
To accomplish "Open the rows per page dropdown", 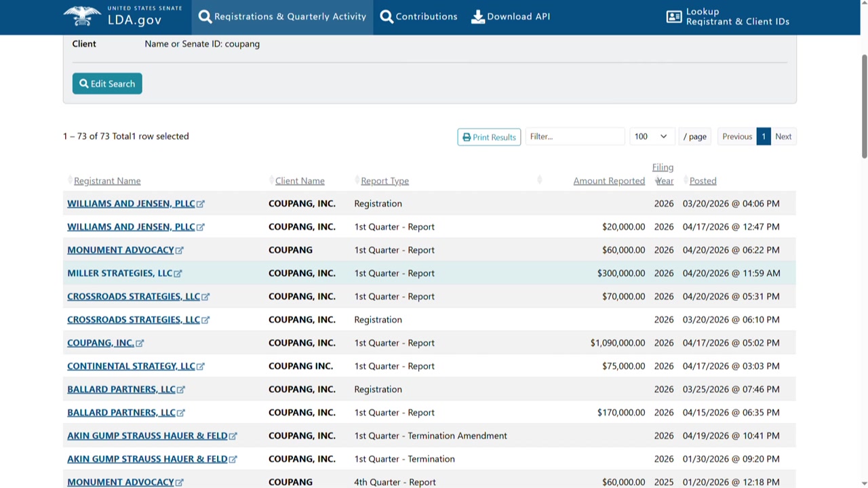I will 651,136.
